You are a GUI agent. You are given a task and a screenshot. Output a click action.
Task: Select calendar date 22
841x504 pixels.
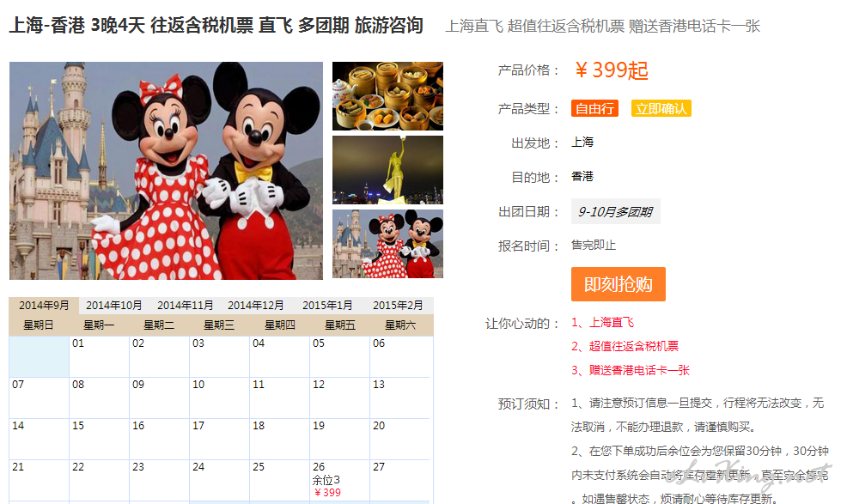[100, 481]
